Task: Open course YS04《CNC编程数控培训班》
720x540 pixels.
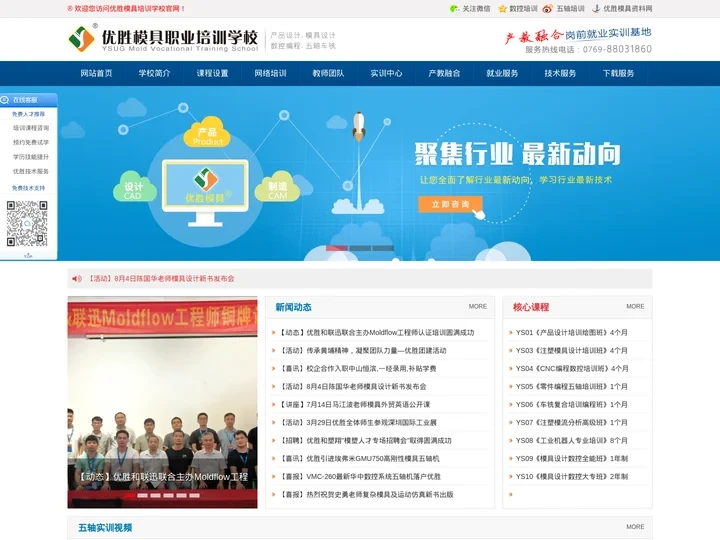Action: [572, 368]
